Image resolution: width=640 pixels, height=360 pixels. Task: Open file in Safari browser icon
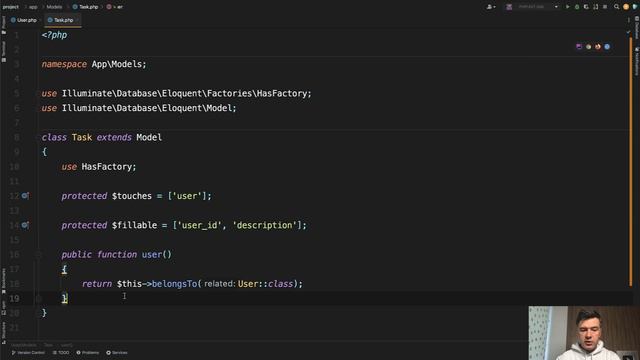click(x=607, y=47)
